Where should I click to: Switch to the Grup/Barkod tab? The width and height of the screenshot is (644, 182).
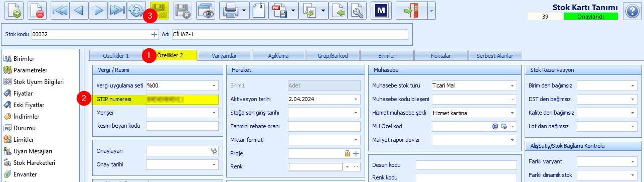coord(333,56)
